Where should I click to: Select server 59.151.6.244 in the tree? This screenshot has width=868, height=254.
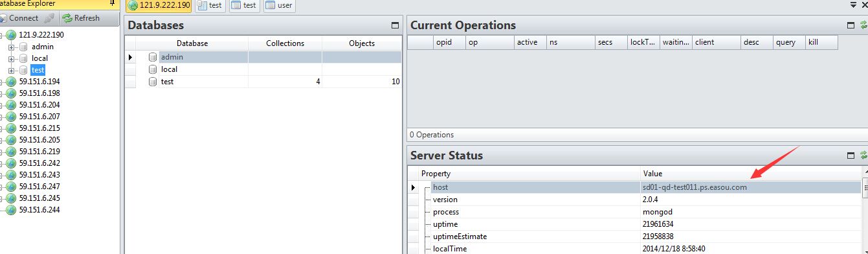[39, 210]
